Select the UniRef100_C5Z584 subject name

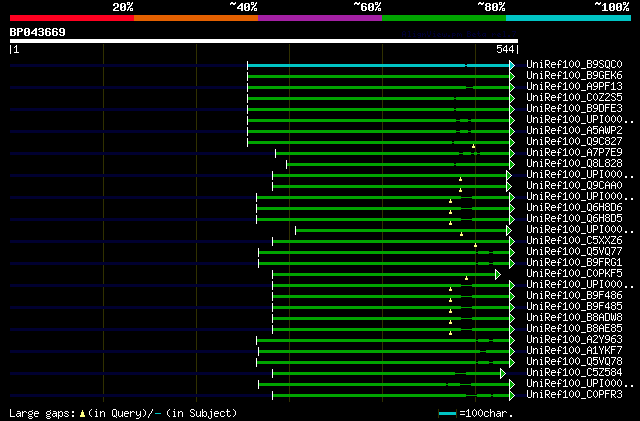574,373
